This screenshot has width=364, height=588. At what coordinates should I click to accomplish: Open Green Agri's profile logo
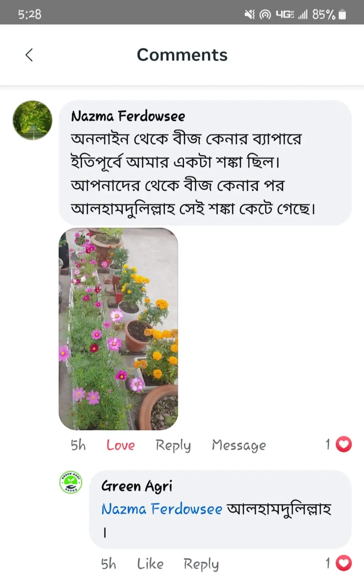pos(71,482)
